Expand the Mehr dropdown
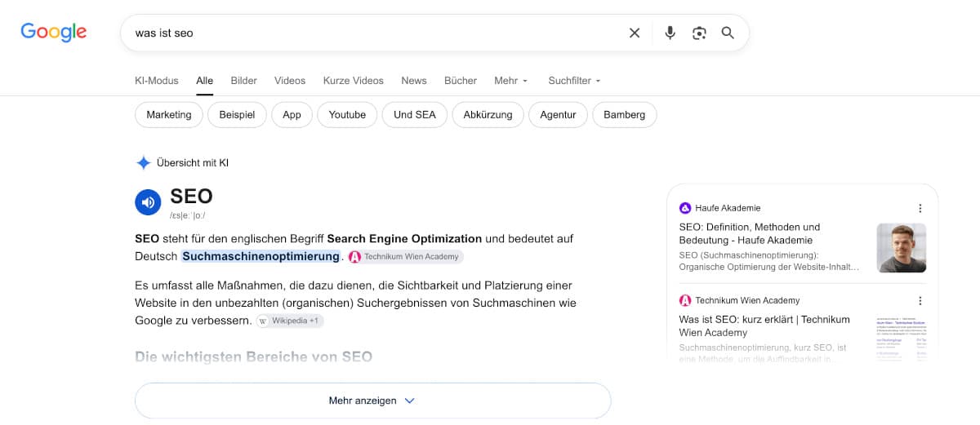Image resolution: width=980 pixels, height=425 pixels. (x=511, y=81)
